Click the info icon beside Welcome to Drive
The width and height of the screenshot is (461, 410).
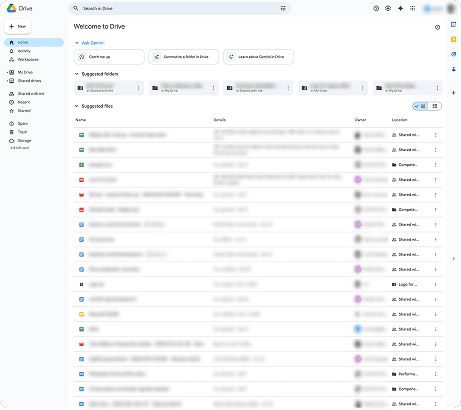pos(437,27)
